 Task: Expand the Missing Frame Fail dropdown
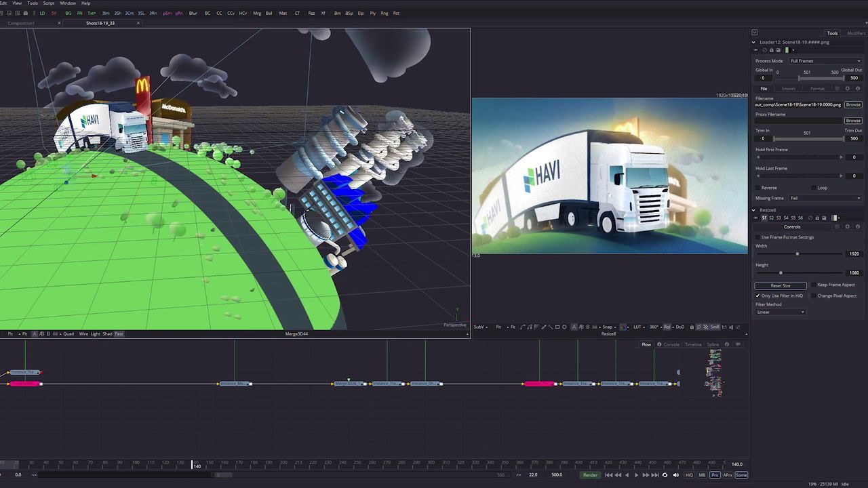[825, 199]
